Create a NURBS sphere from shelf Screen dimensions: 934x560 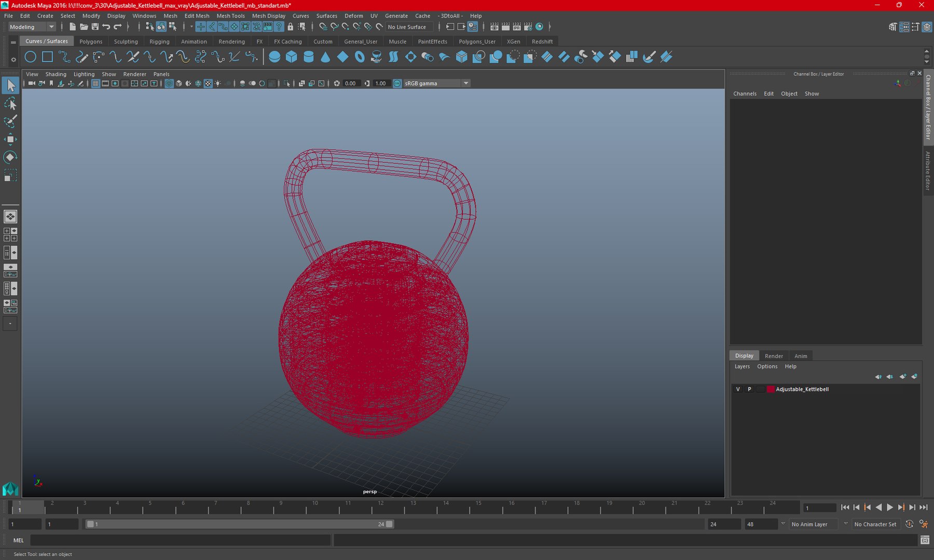pos(274,57)
